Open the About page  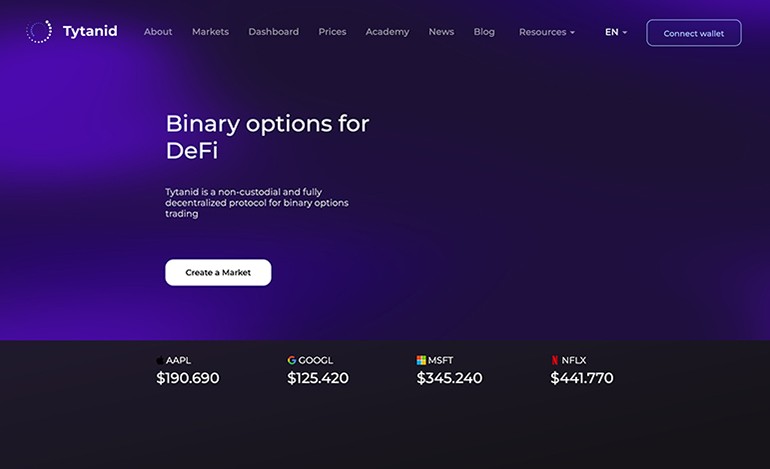pos(158,31)
